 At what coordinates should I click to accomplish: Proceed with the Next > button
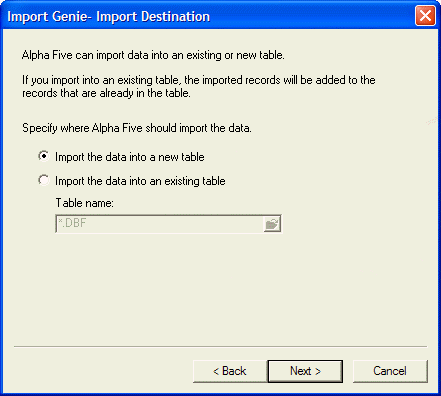tap(305, 371)
